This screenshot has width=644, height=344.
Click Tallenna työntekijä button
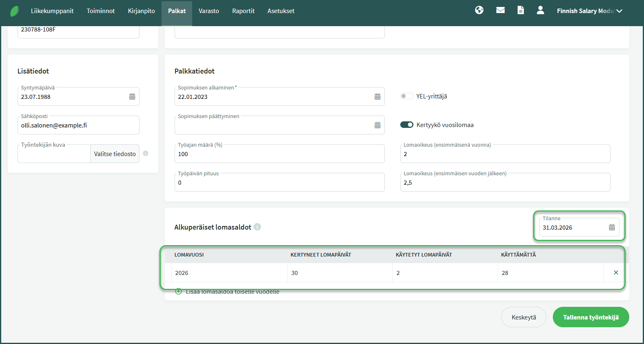click(x=590, y=317)
